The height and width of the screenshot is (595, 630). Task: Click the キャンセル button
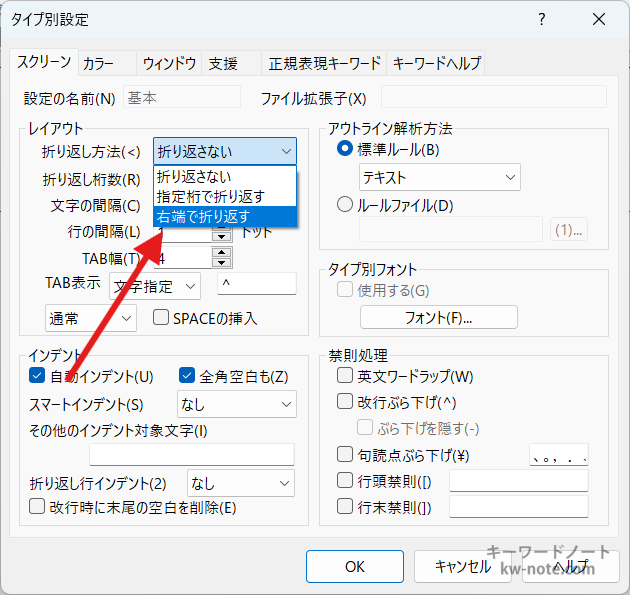click(x=462, y=565)
